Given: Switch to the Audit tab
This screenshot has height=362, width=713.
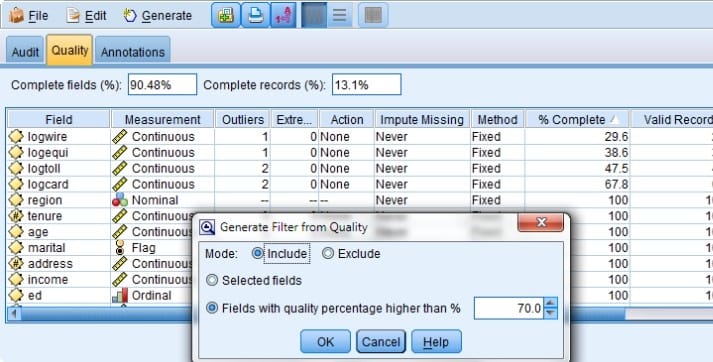Looking at the screenshot, I should (x=25, y=52).
